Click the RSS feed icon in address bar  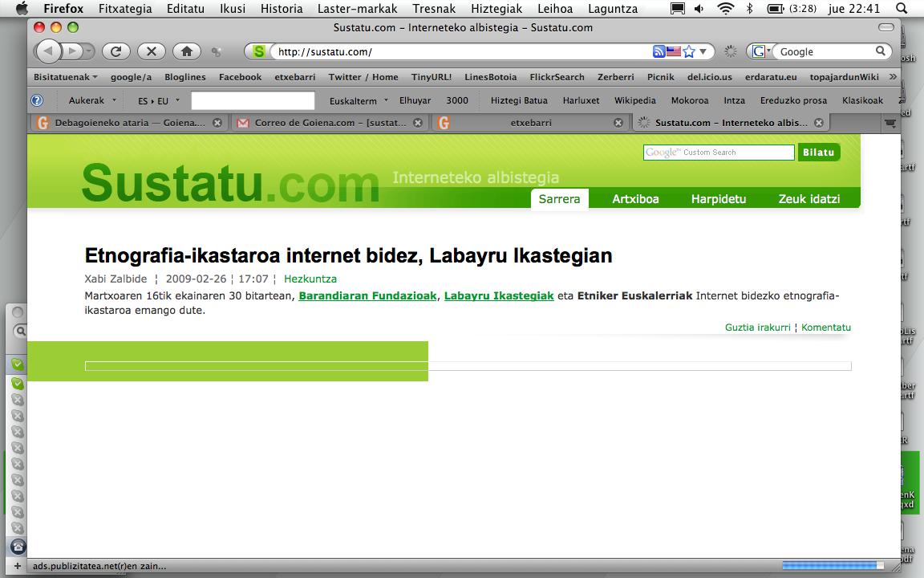click(659, 52)
